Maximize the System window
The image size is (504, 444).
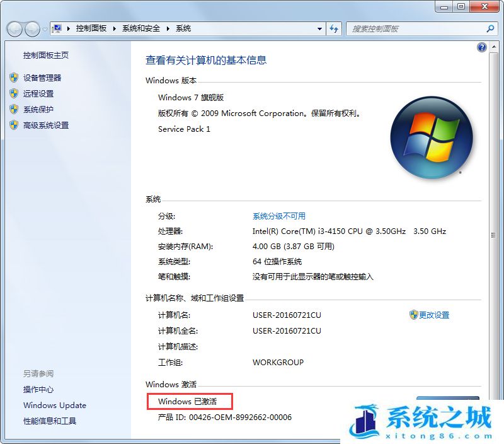(461, 6)
